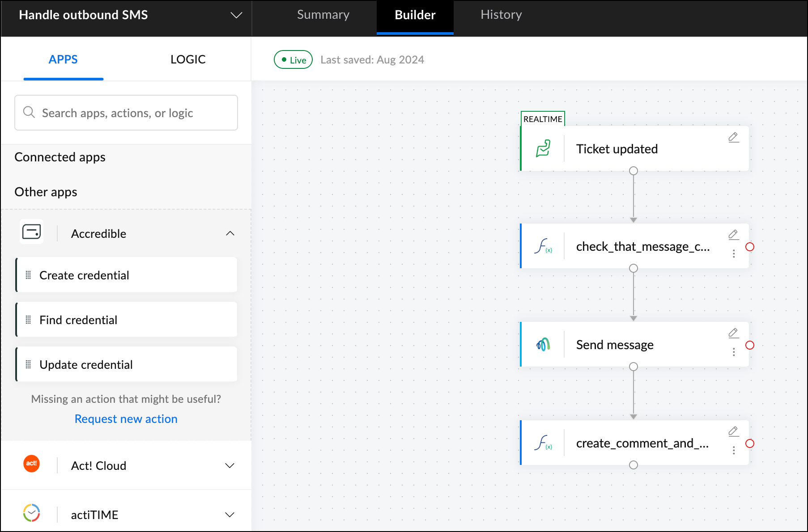
Task: Edit the create_comment_and step
Action: pyautogui.click(x=734, y=431)
